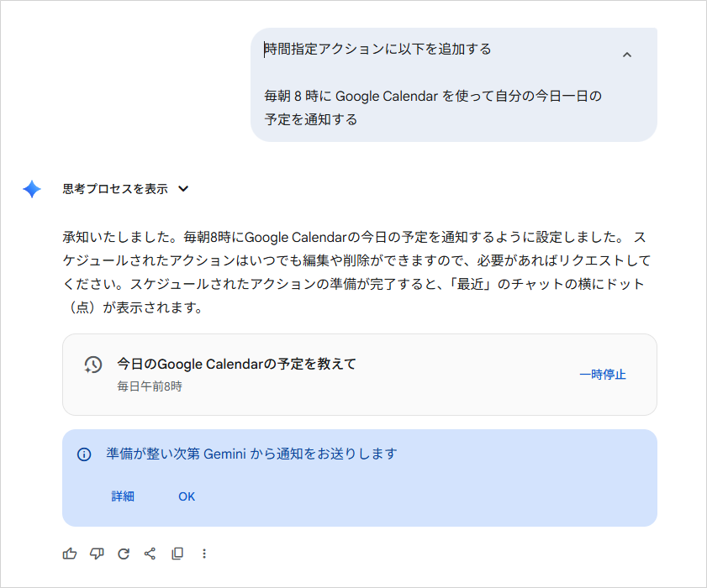Click the prompt title 時間指定アクションに以下を追加する
The width and height of the screenshot is (707, 588).
377,49
